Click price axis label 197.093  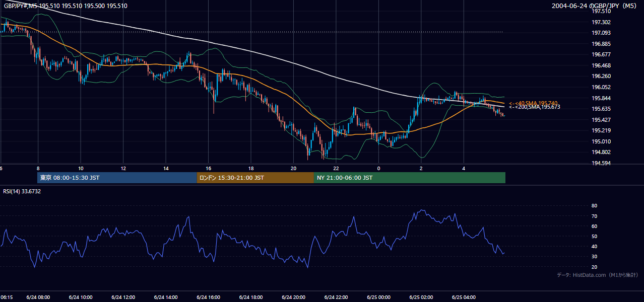pos(602,33)
